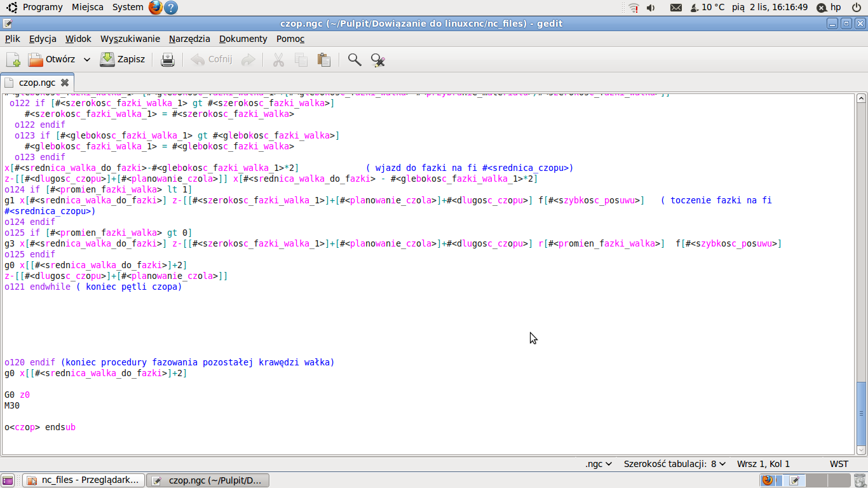Open find with magnifier icon

coord(355,60)
